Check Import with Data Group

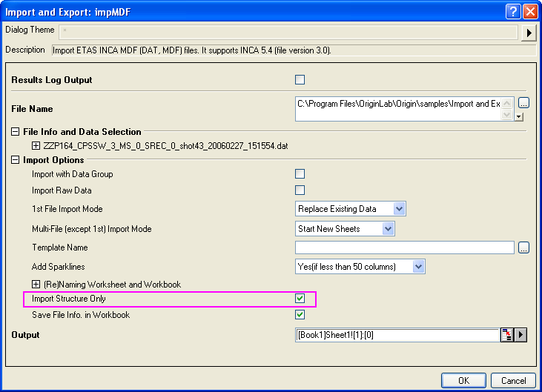click(x=300, y=174)
